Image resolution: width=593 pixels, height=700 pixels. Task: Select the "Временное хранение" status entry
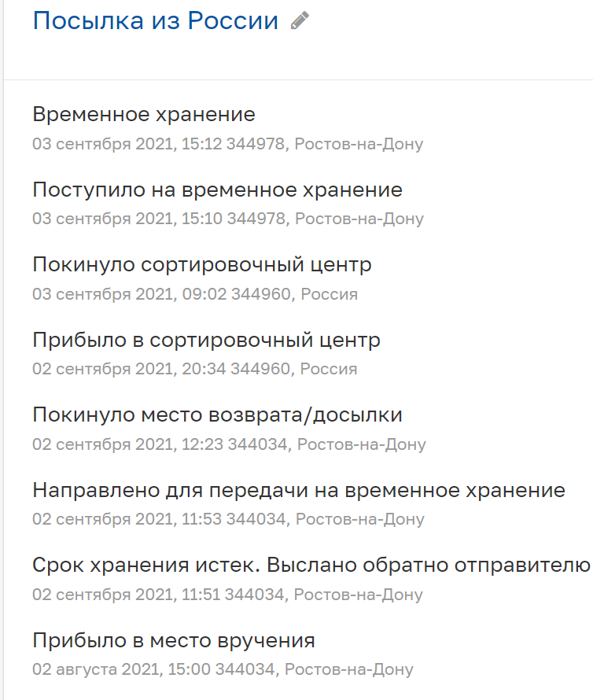144,115
